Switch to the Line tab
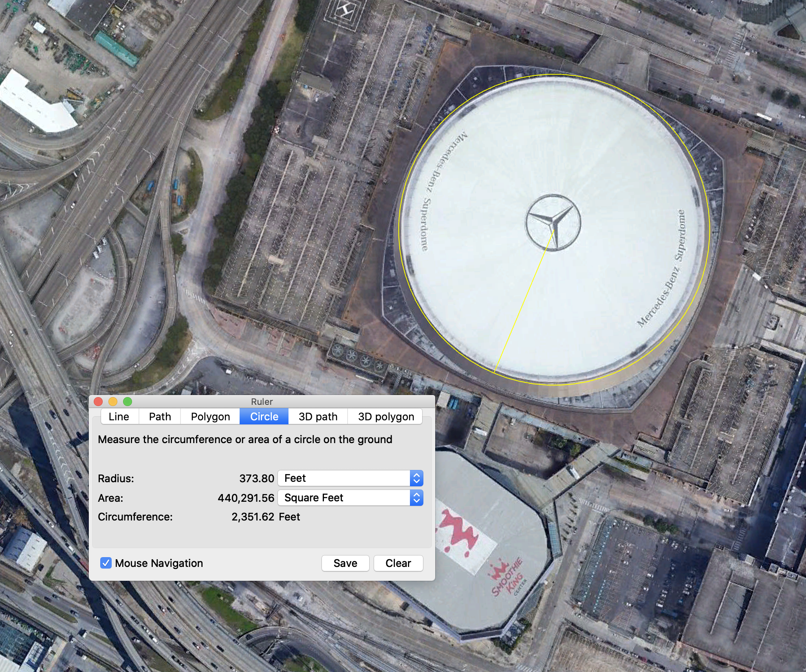The height and width of the screenshot is (672, 806). tap(119, 417)
